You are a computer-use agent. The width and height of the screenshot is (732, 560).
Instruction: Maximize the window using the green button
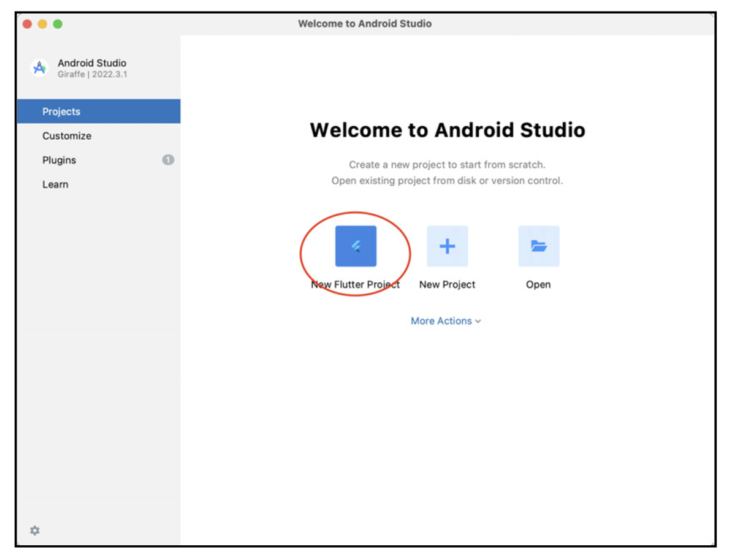coord(58,24)
